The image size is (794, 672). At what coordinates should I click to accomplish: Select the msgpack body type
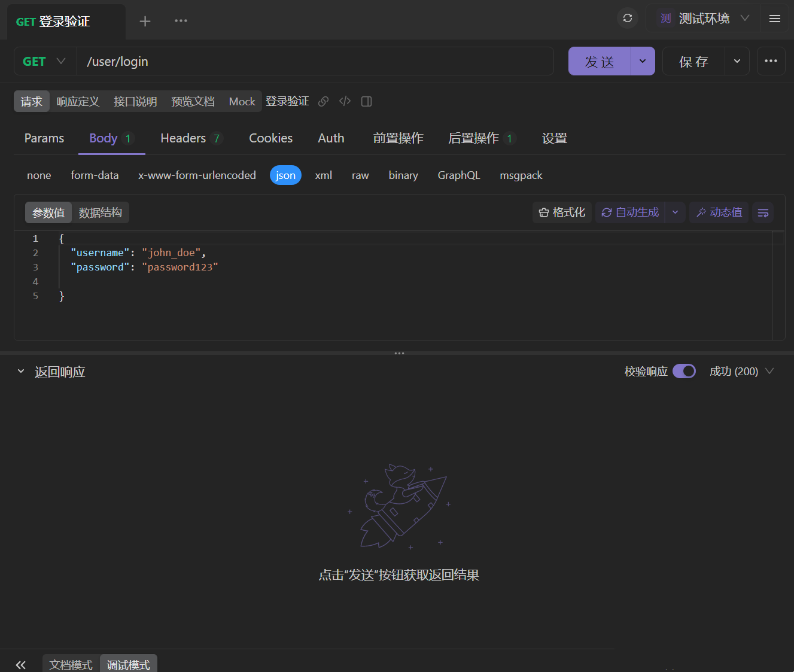point(521,175)
